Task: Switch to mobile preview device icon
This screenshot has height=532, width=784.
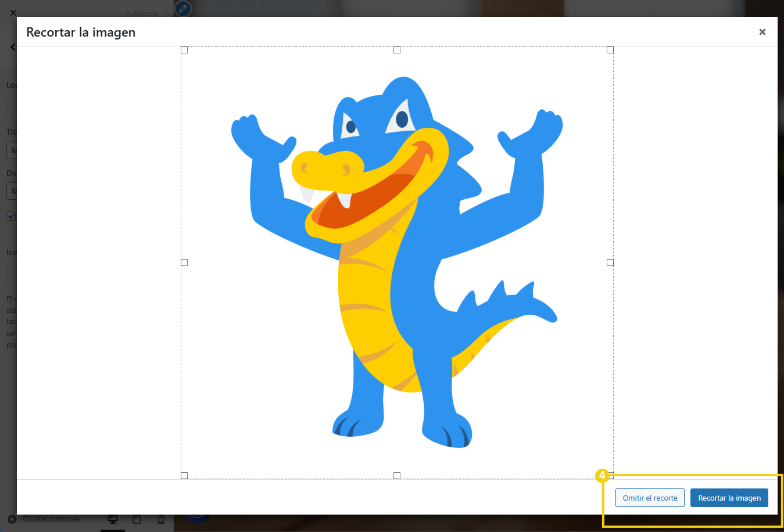Action: (x=161, y=519)
